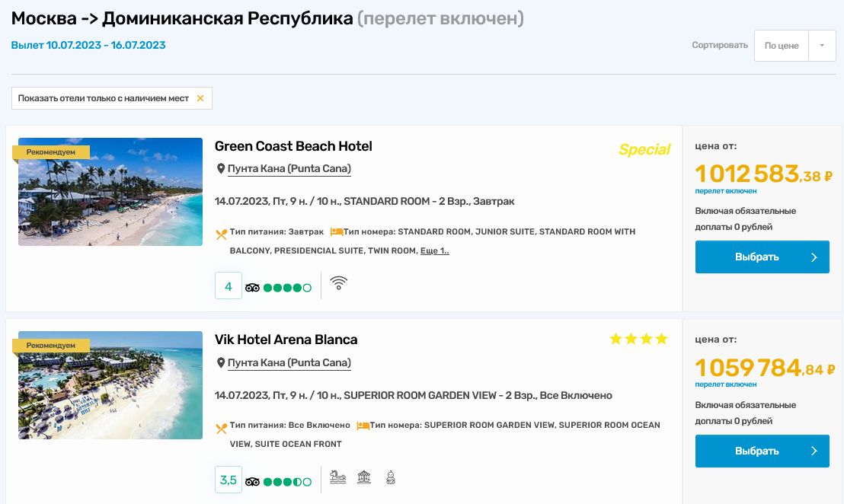Viewport: 844px width, 504px height.
Task: Open Green Coast Beach Hotel title
Action: (x=293, y=146)
